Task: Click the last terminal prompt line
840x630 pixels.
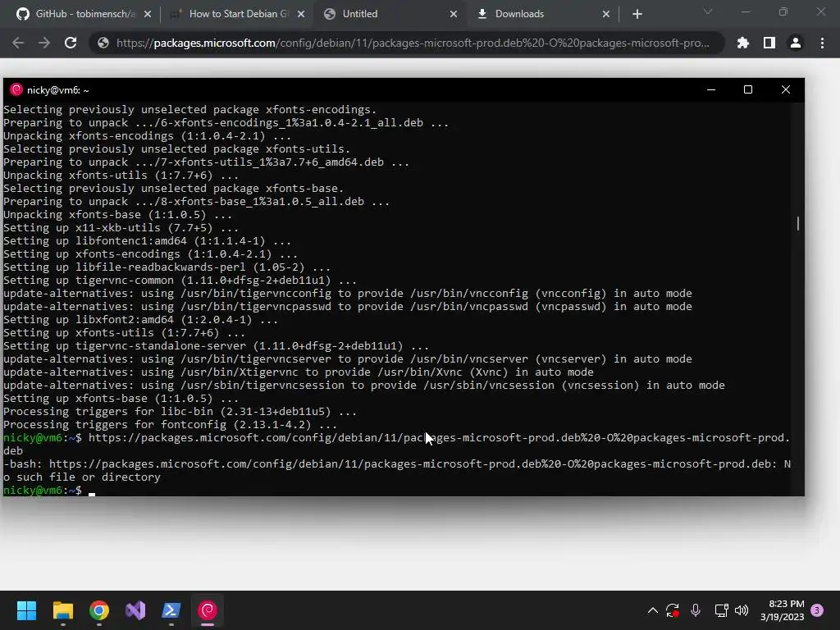Action: click(48, 491)
